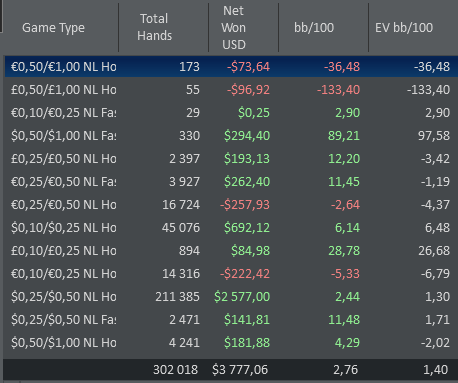The image size is (458, 383).
Task: Sort table by bb/100 header
Action: coord(323,28)
